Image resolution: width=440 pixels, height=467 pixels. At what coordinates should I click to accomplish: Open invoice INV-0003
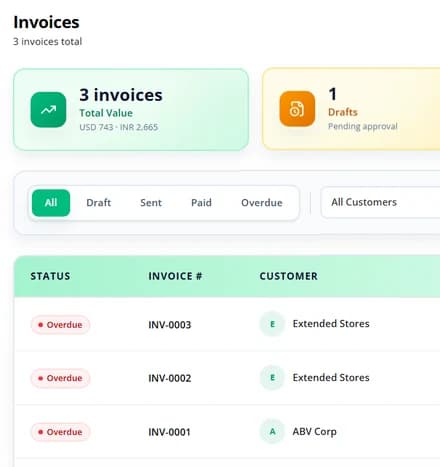(170, 325)
